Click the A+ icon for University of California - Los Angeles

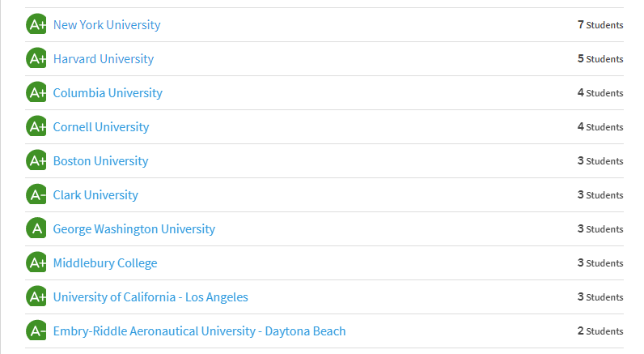[36, 296]
